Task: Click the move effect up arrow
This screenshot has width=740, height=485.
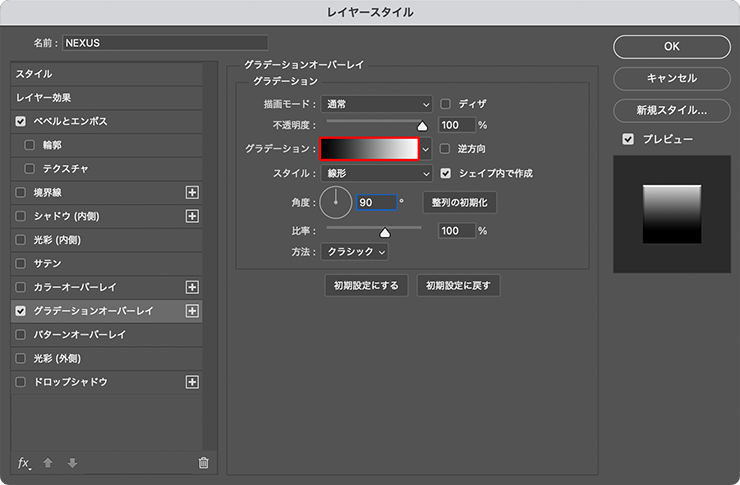Action: [48, 462]
